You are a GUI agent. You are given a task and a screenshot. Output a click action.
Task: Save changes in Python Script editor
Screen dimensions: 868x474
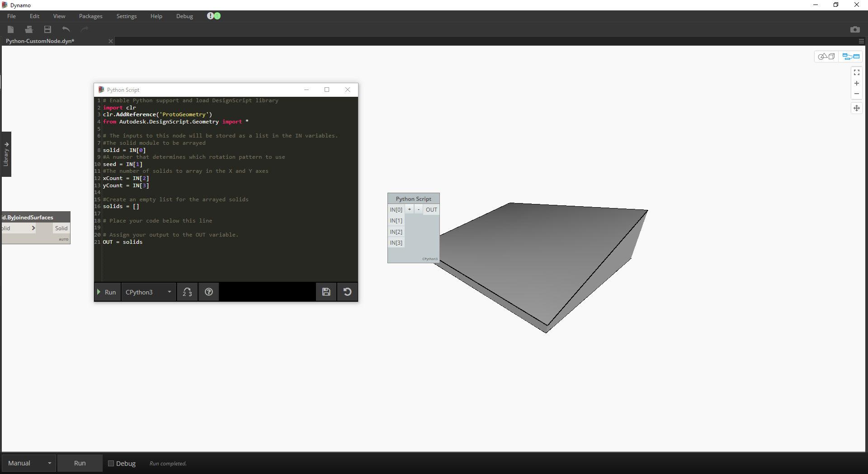326,292
